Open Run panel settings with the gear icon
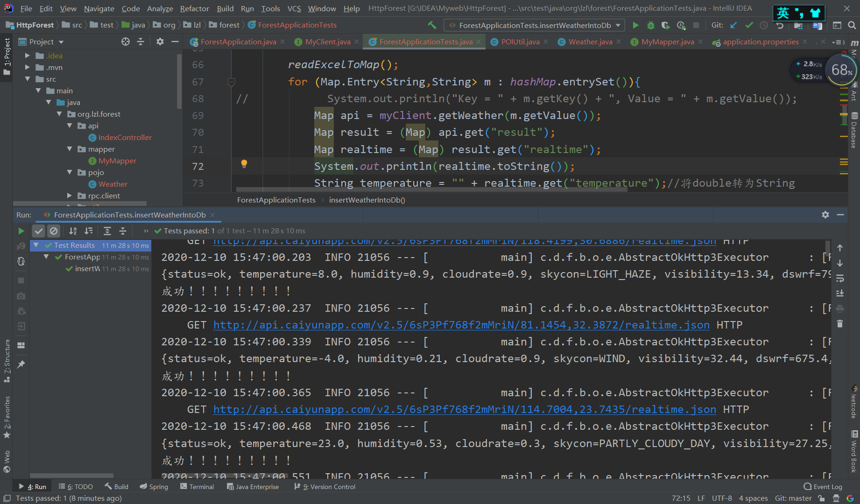Screen dimensions: 860x504 click(x=825, y=215)
